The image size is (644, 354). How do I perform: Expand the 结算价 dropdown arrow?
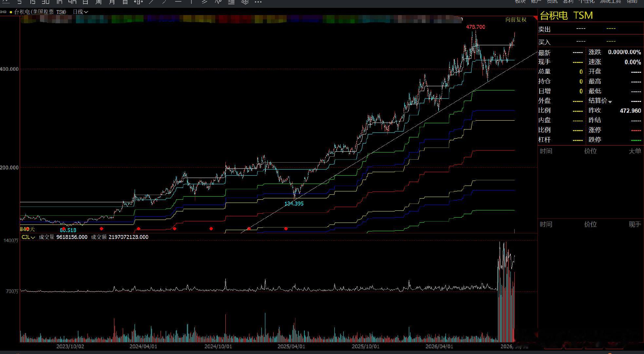pos(610,102)
